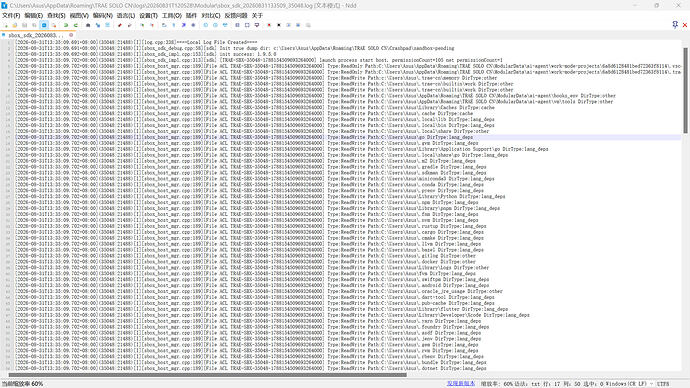Click the log line with init success: 1.9.5.8
This screenshot has width=690, height=388.
[146, 54]
